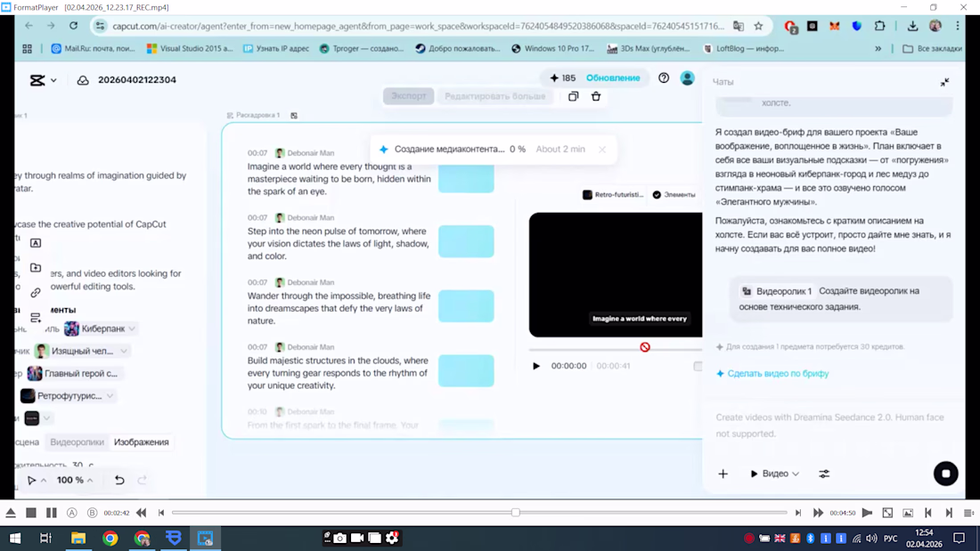Viewport: 980px width, 551px height.
Task: Delete storyboard with the trash icon
Action: coord(596,96)
